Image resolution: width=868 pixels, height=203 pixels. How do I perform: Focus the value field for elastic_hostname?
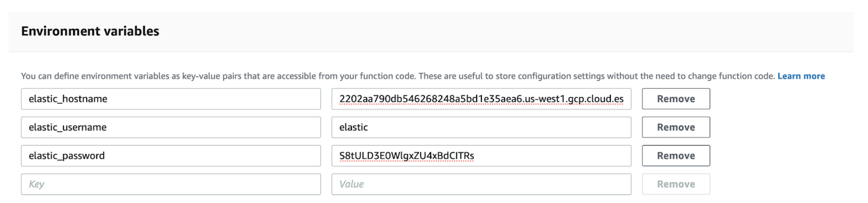point(481,99)
